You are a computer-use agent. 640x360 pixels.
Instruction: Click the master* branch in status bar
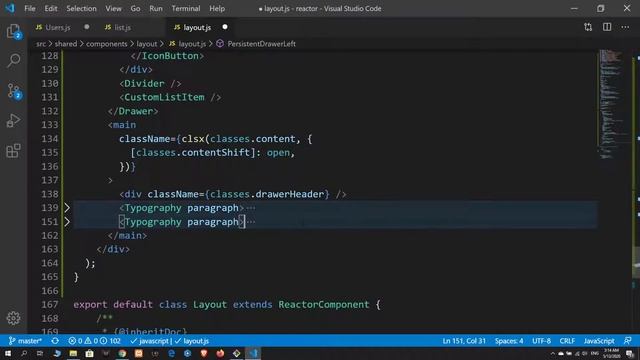click(25, 341)
